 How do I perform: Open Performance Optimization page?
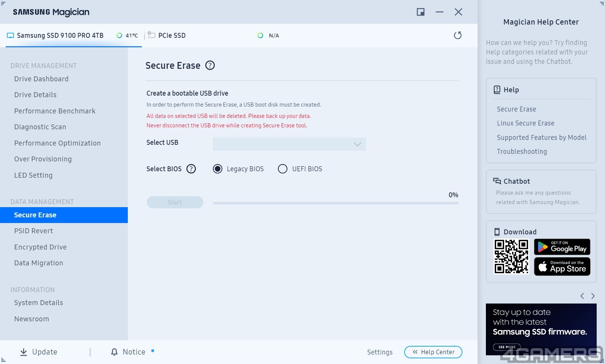coord(57,143)
